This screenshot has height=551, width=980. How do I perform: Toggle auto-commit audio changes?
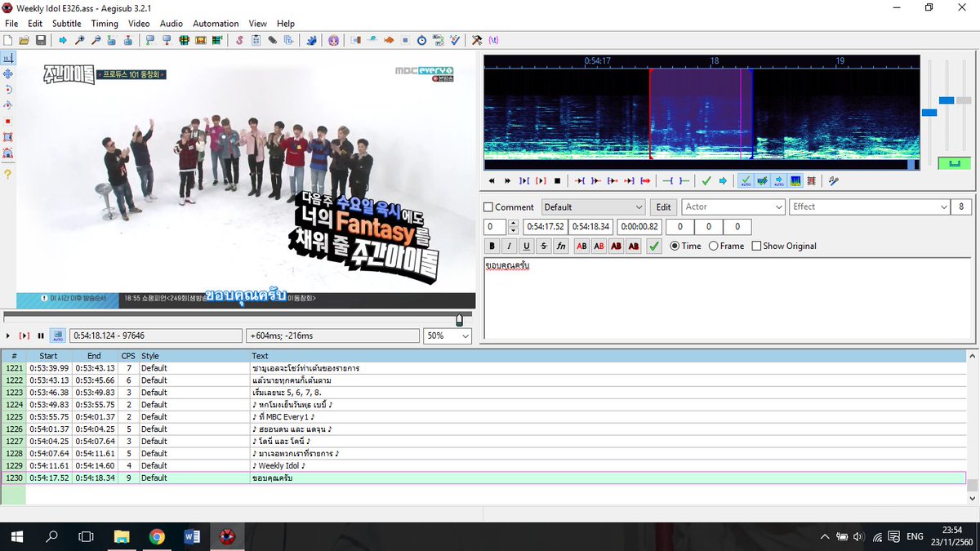[x=746, y=180]
